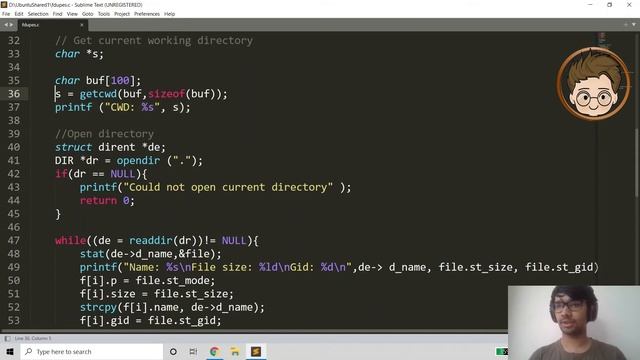This screenshot has width=640, height=360.
Task: Open the Preferences menu
Action: point(147,14)
